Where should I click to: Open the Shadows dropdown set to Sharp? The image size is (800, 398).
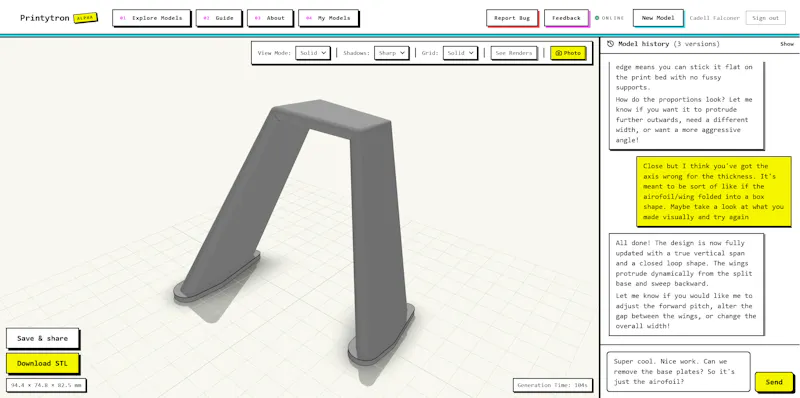click(391, 53)
